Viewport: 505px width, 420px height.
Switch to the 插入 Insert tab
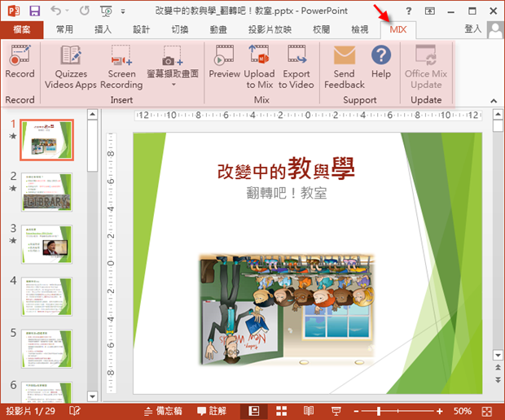click(103, 29)
